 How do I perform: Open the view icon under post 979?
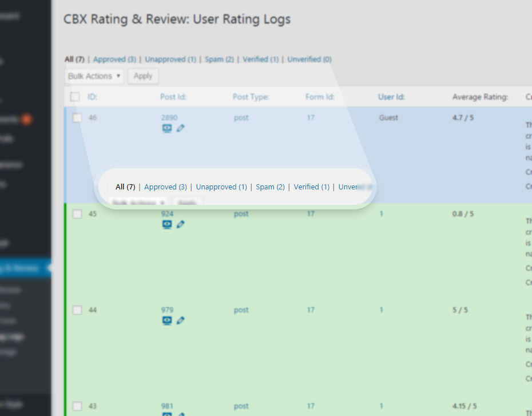pos(167,320)
